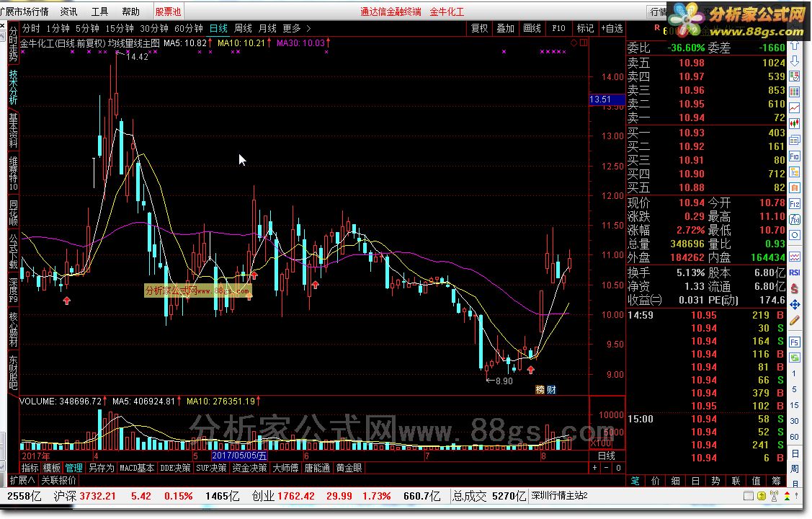Image resolution: width=812 pixels, height=519 pixels.
Task: Click +自选 to add to watchlist
Action: click(612, 29)
